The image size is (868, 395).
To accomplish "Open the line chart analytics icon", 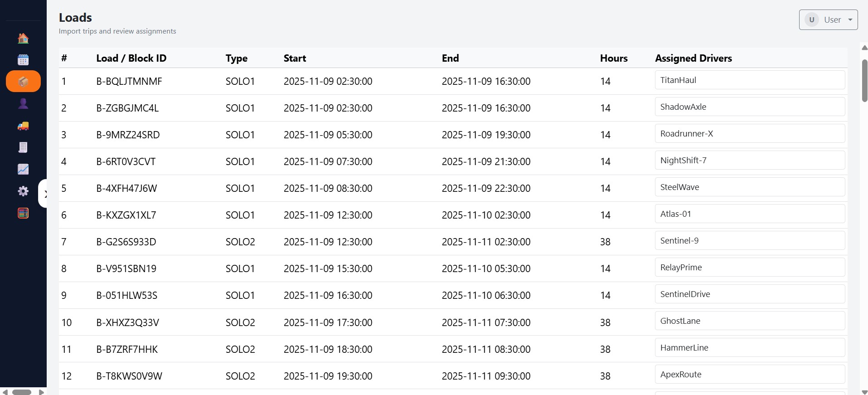I will (x=23, y=169).
